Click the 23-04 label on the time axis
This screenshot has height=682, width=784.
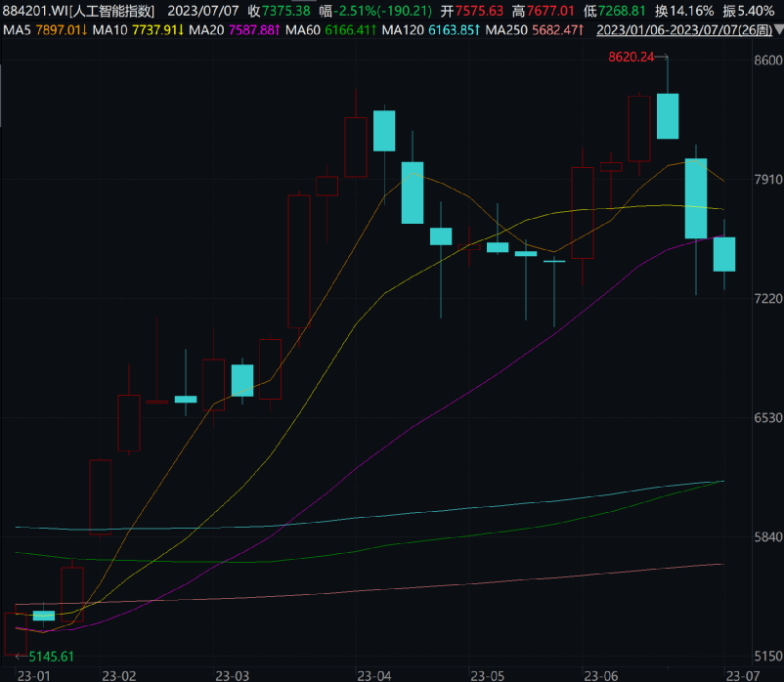tap(373, 675)
